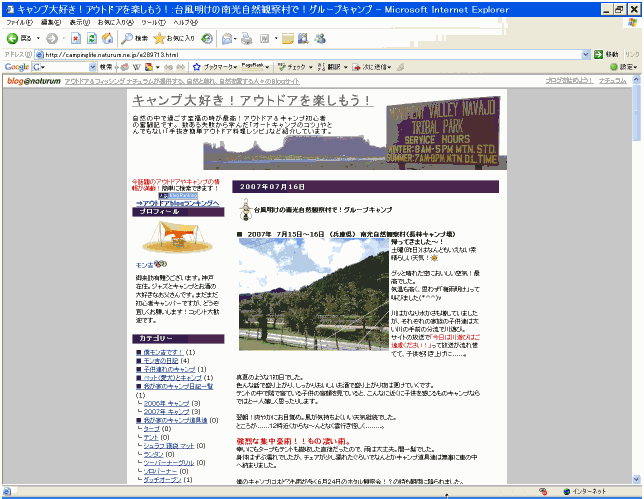Screen dimensions: 644x499
Task: Click the Google toolbar W icon
Action: [x=137, y=67]
